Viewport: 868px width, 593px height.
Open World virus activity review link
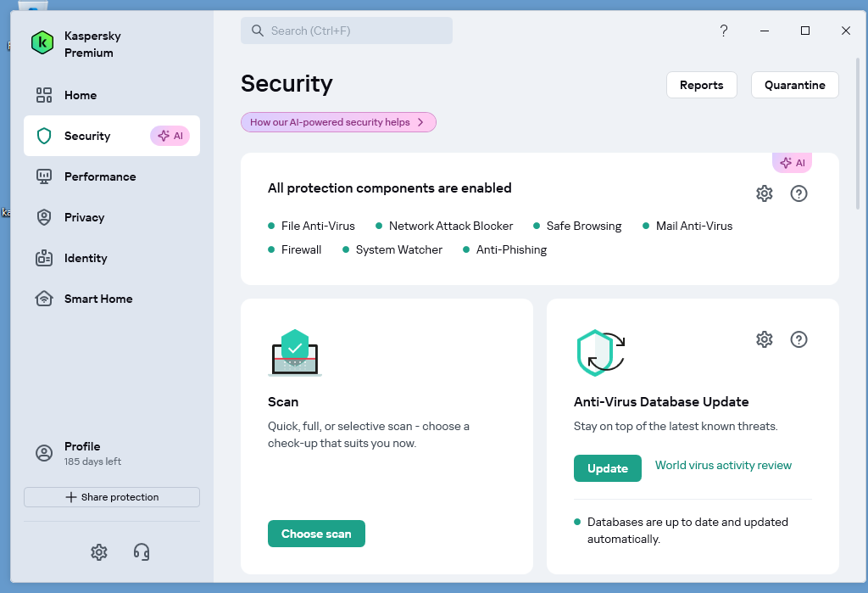click(x=723, y=466)
